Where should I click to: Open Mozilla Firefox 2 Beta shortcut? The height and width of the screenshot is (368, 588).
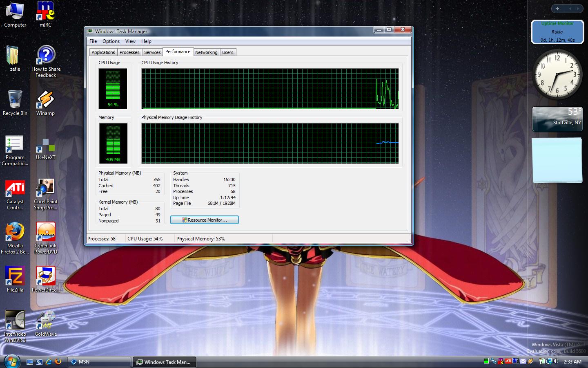click(x=15, y=233)
